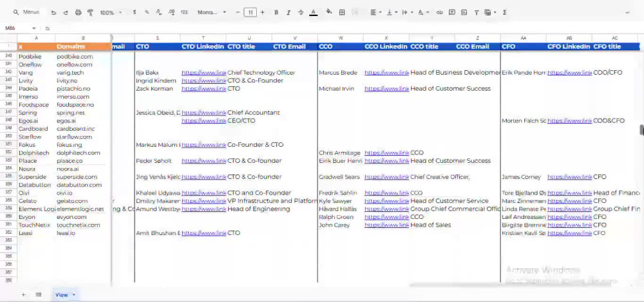The image size is (644, 302).
Task: Click the Undo icon in the toolbar
Action: pyautogui.click(x=53, y=12)
